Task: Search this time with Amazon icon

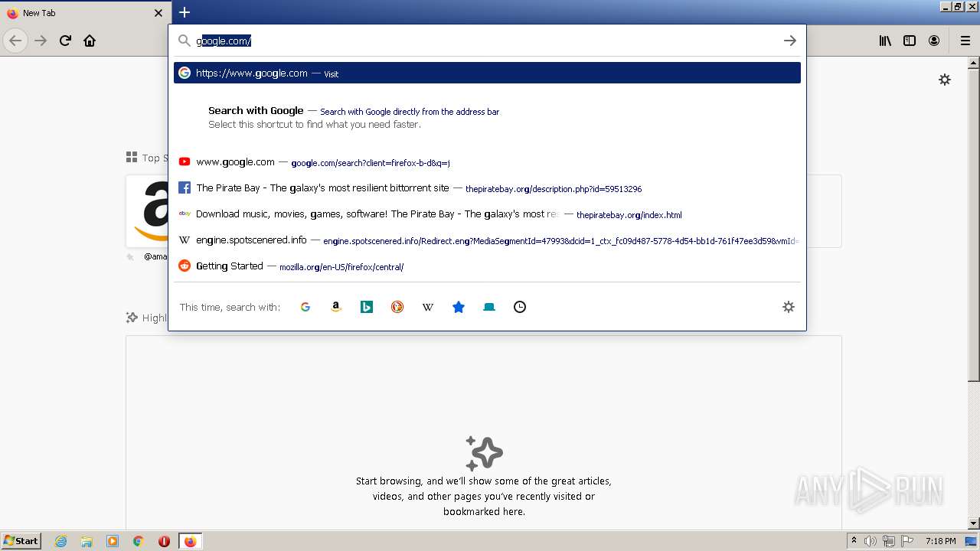Action: (336, 307)
